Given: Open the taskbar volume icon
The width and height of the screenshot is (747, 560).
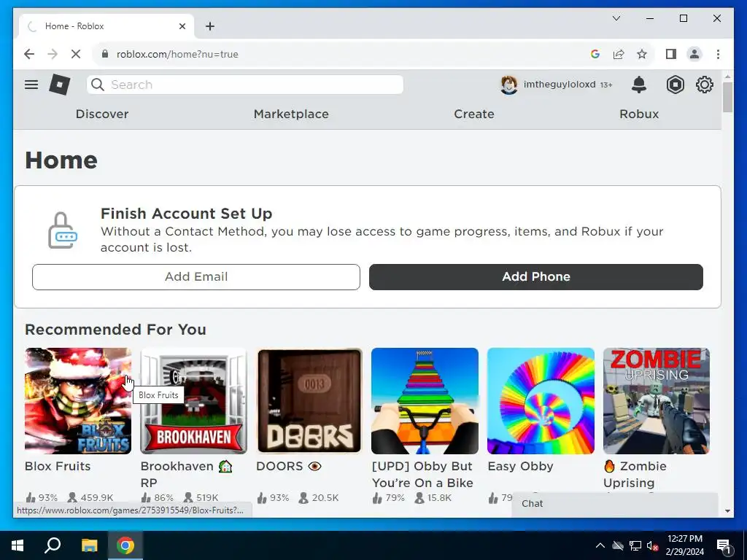Looking at the screenshot, I should click(x=653, y=545).
